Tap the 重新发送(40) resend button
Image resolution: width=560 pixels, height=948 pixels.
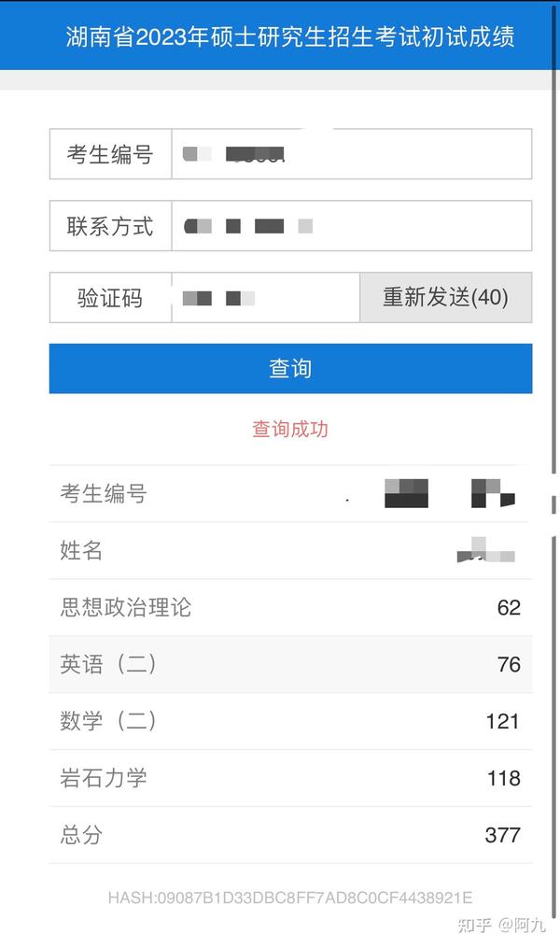[x=446, y=297]
